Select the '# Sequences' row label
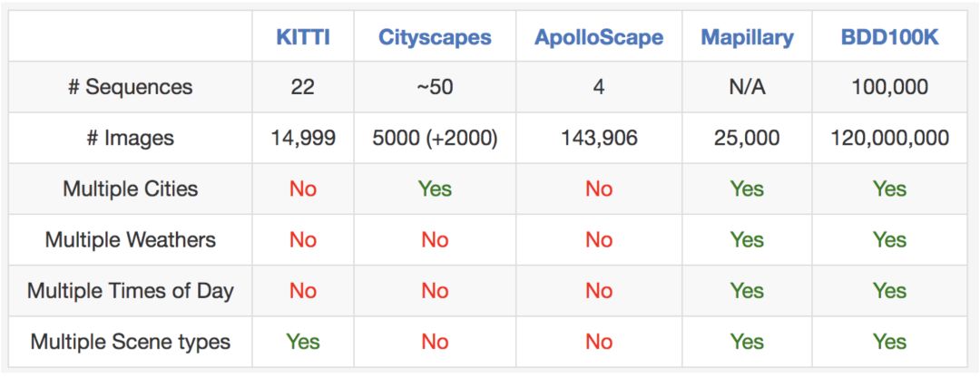980x377 pixels. click(131, 87)
